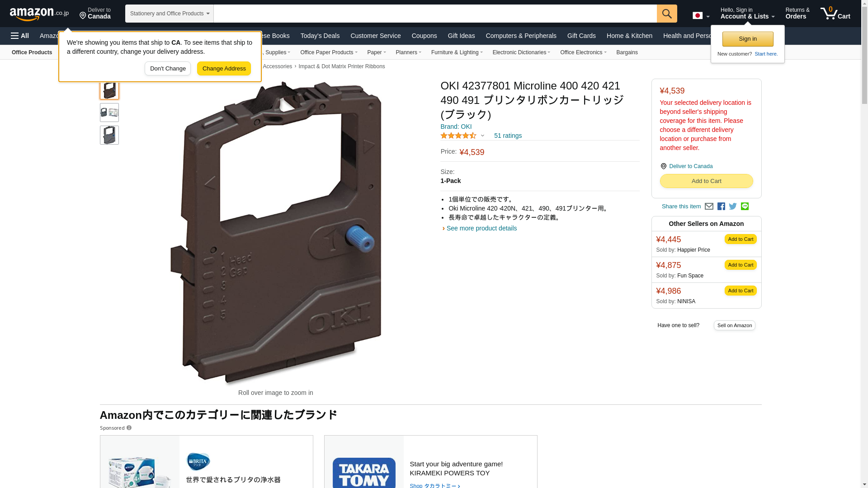The image size is (868, 488).
Task: Click the yellow Sign in button
Action: [748, 39]
